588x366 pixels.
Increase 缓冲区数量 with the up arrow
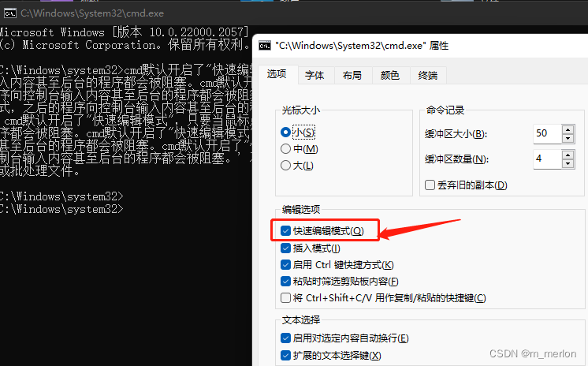(568, 155)
